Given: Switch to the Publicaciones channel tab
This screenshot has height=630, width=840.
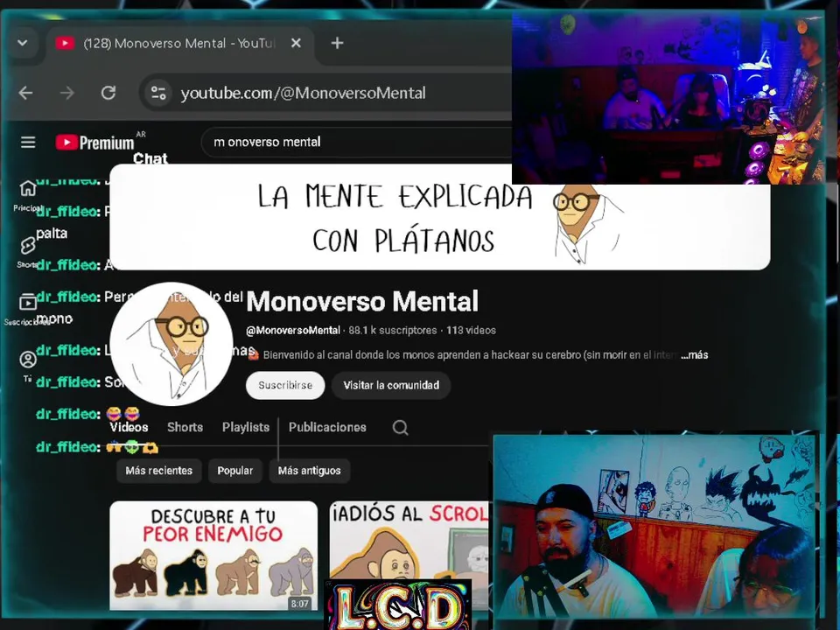Looking at the screenshot, I should (x=327, y=428).
